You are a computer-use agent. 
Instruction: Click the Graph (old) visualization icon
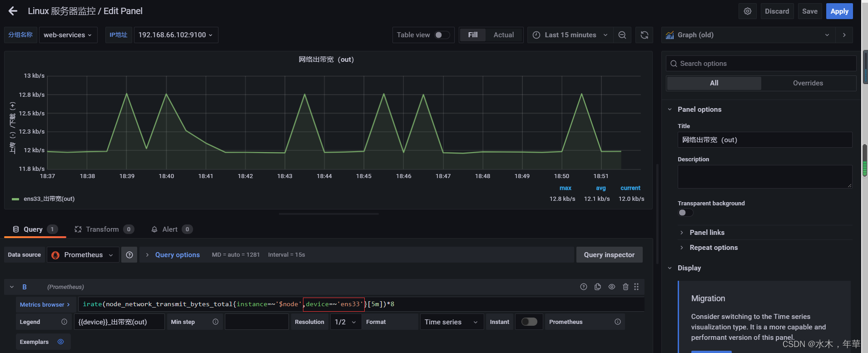coord(670,35)
